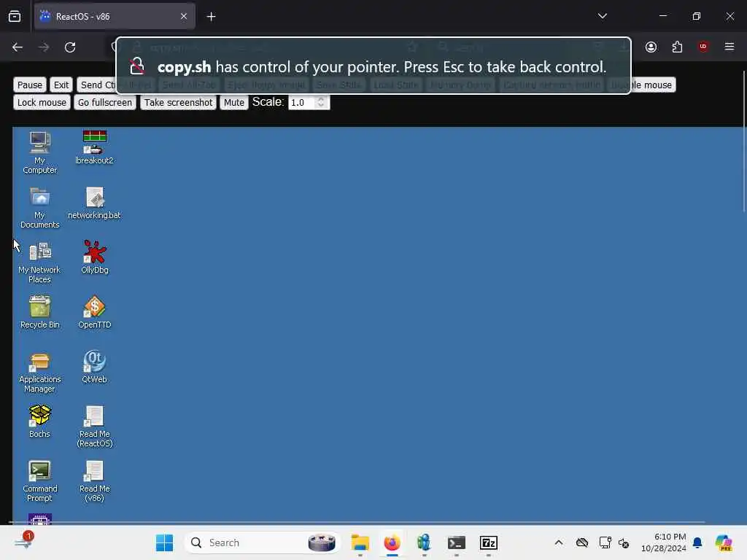The width and height of the screenshot is (747, 560).
Task: Open File Explorer from taskbar
Action: pyautogui.click(x=360, y=542)
